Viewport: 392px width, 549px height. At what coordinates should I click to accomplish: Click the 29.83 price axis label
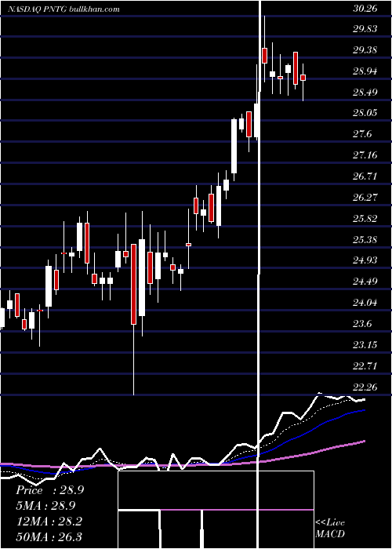click(365, 29)
